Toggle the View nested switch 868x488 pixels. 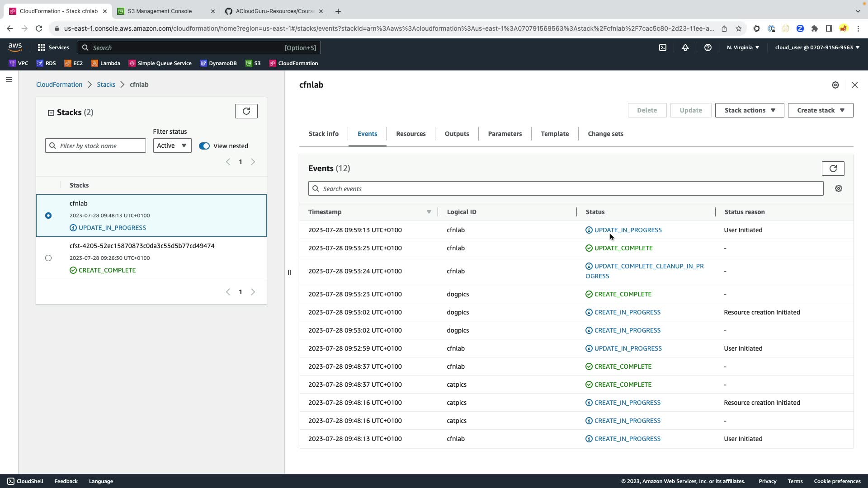(x=204, y=146)
